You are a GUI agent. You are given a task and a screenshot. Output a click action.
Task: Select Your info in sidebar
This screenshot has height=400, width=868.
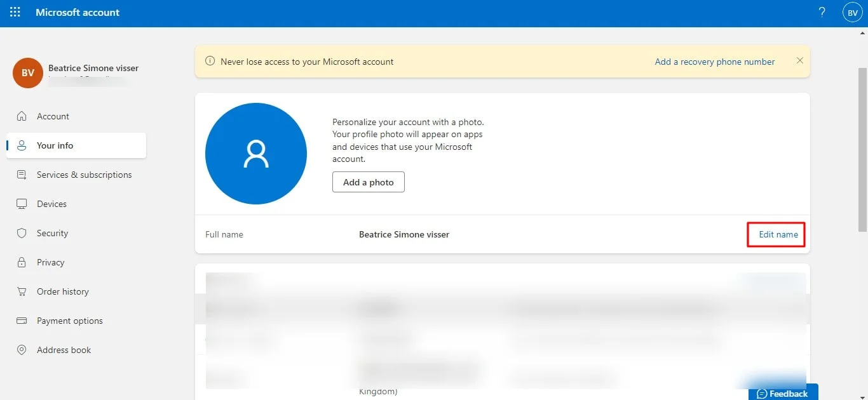pos(76,145)
